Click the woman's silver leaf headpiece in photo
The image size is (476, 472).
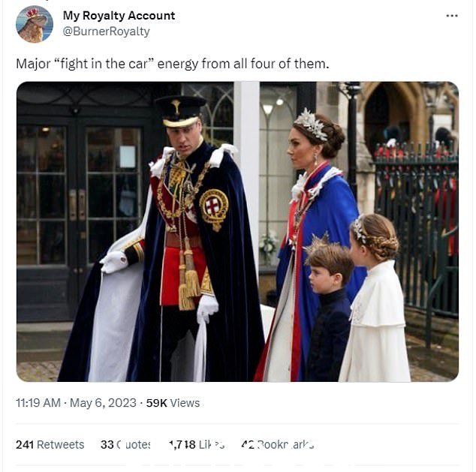click(x=311, y=125)
